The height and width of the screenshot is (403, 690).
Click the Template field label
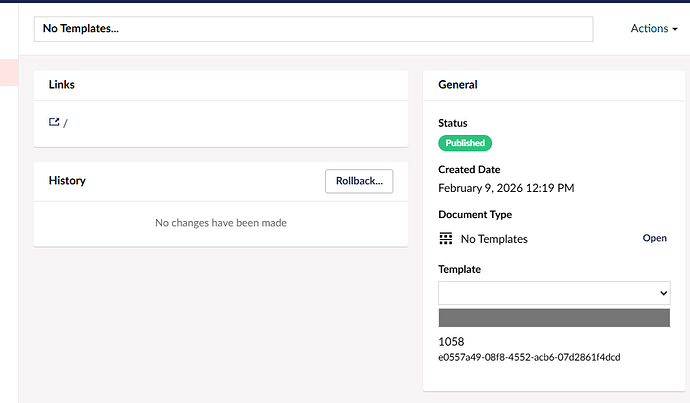click(x=459, y=270)
